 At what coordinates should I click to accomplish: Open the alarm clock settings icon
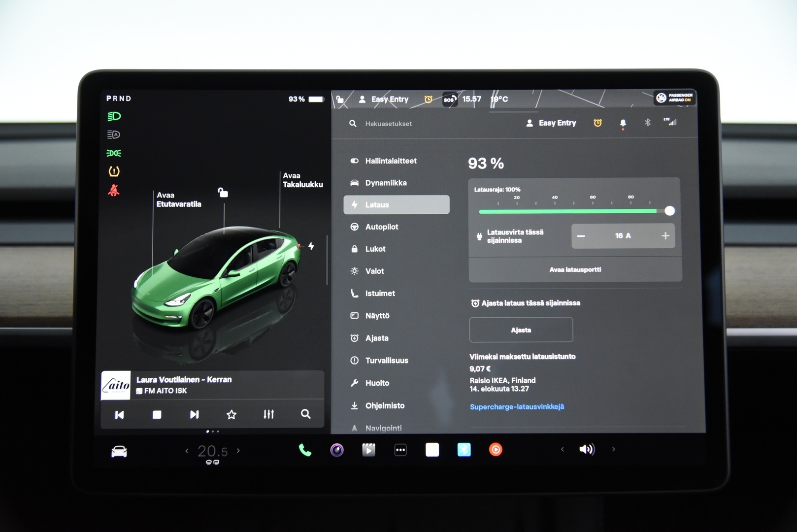tap(598, 123)
